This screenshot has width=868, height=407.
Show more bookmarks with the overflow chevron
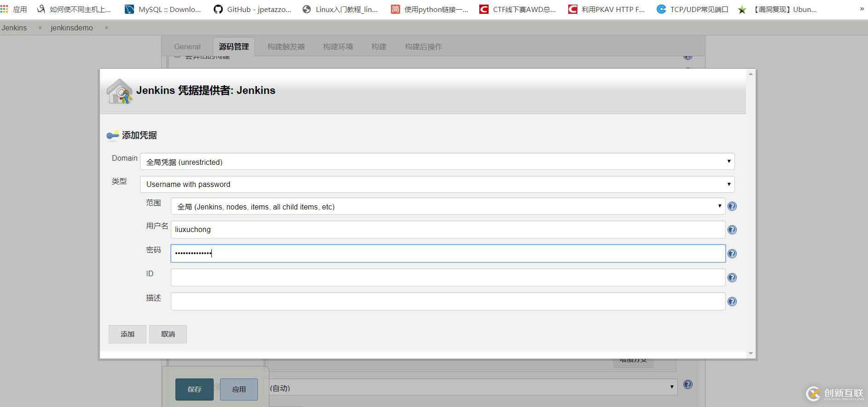[862, 9]
